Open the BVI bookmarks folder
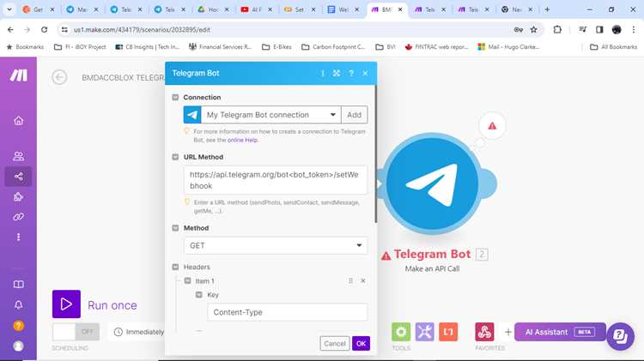Image resolution: width=644 pixels, height=361 pixels. [386, 47]
